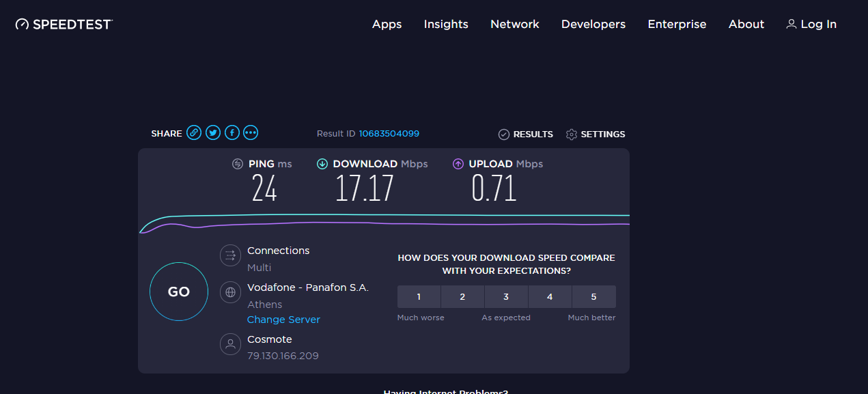868x394 pixels.
Task: Click the Connections multi-arrows icon
Action: [x=231, y=255]
